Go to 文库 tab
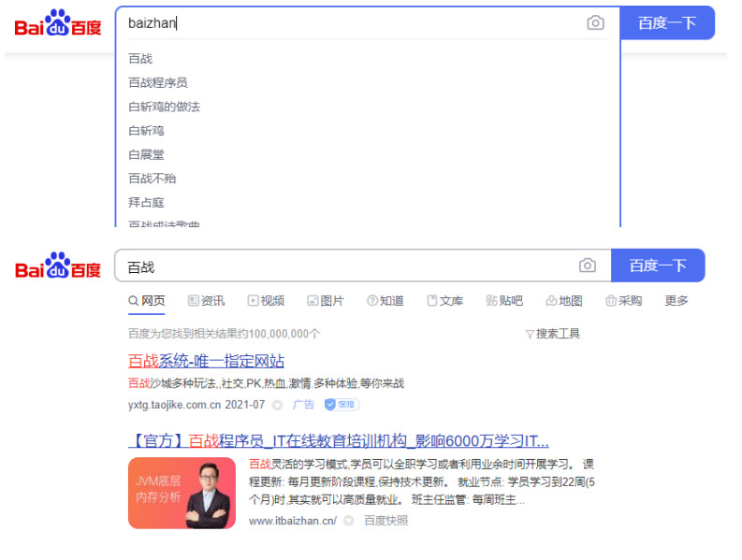 point(444,301)
